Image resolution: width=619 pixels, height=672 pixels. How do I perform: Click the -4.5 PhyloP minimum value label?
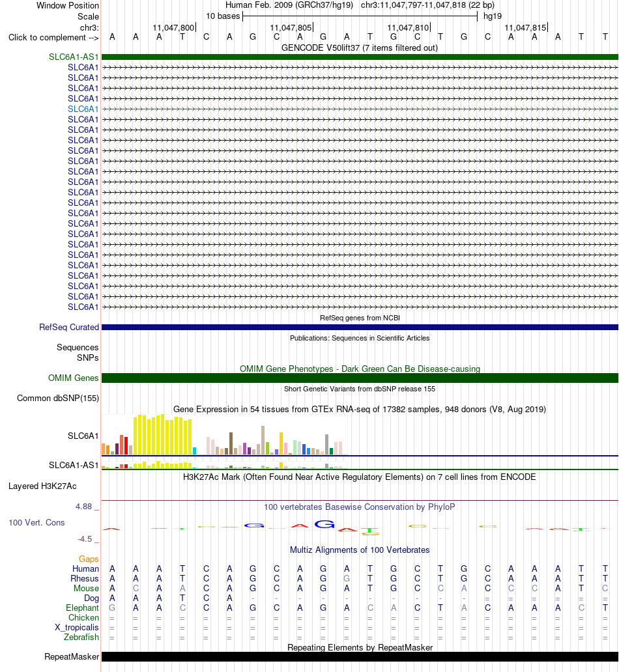[x=85, y=539]
